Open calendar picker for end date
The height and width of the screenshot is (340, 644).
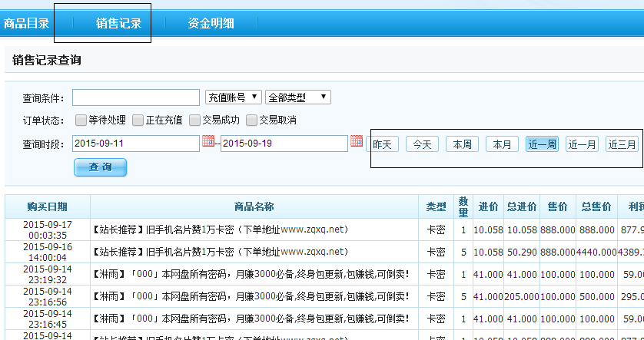coord(356,142)
